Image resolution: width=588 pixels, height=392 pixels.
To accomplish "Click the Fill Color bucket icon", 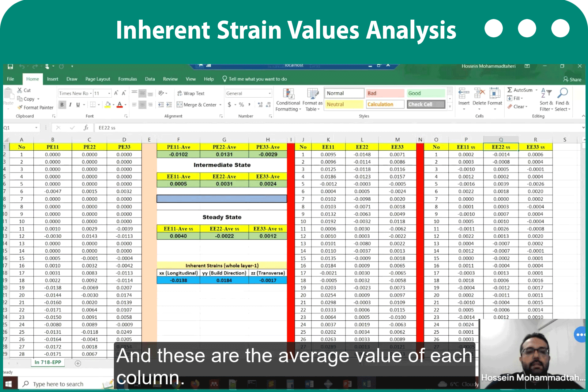I will tap(107, 105).
